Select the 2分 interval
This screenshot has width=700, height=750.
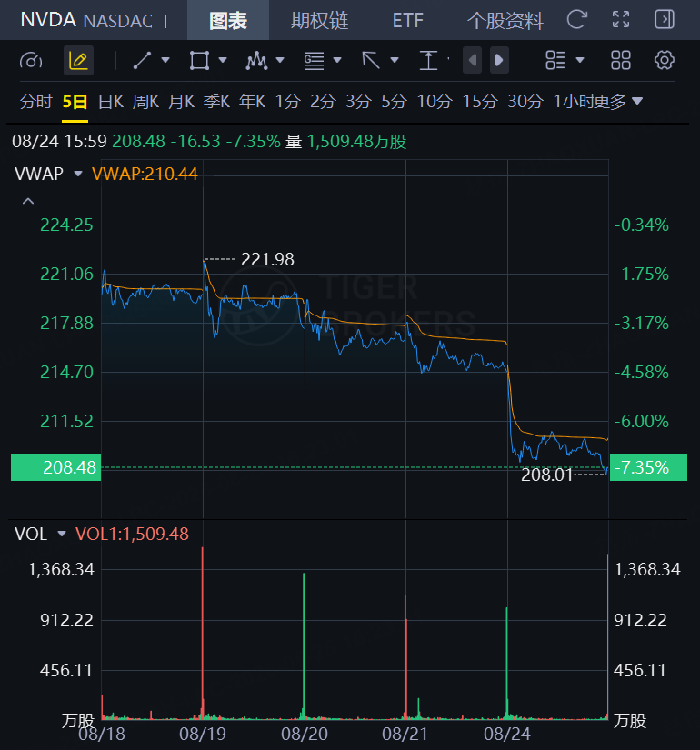(x=324, y=102)
